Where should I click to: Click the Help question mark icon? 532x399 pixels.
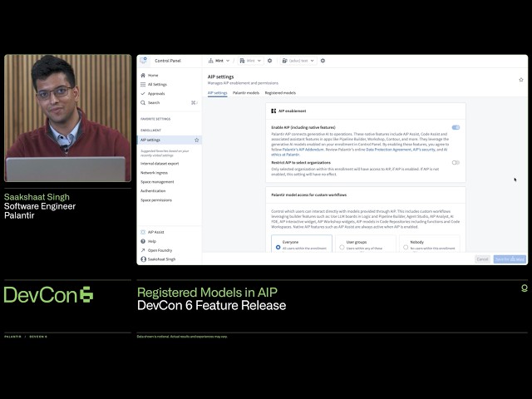143,241
